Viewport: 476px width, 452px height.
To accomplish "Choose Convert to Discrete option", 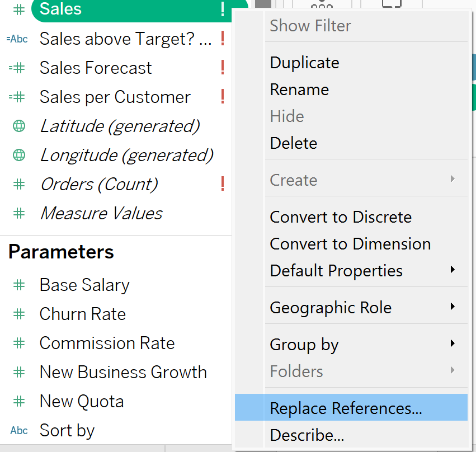I will pos(341,217).
